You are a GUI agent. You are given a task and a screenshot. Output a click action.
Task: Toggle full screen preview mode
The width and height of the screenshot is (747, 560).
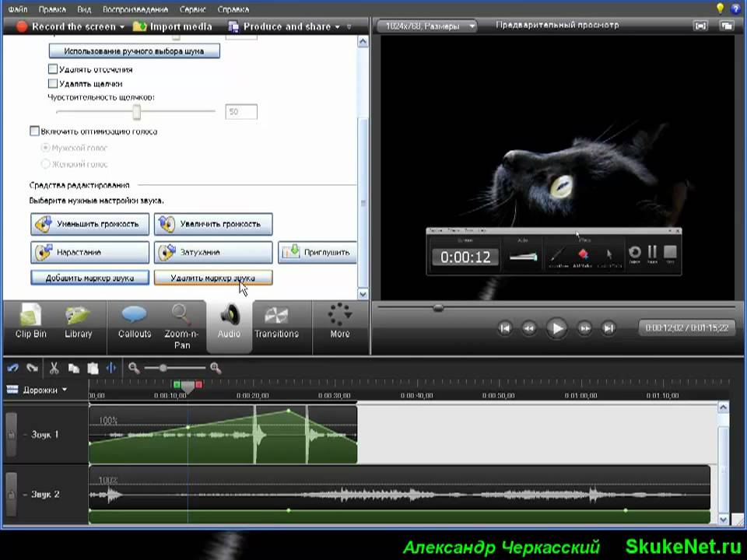pos(700,26)
